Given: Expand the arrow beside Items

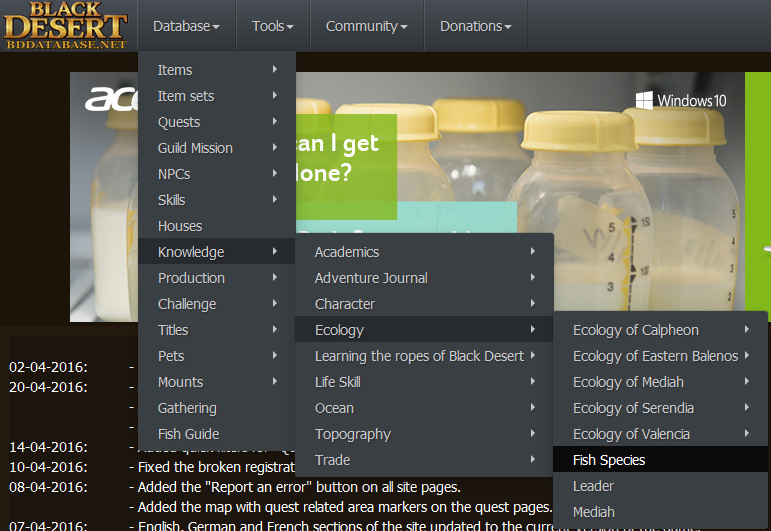Looking at the screenshot, I should 275,69.
